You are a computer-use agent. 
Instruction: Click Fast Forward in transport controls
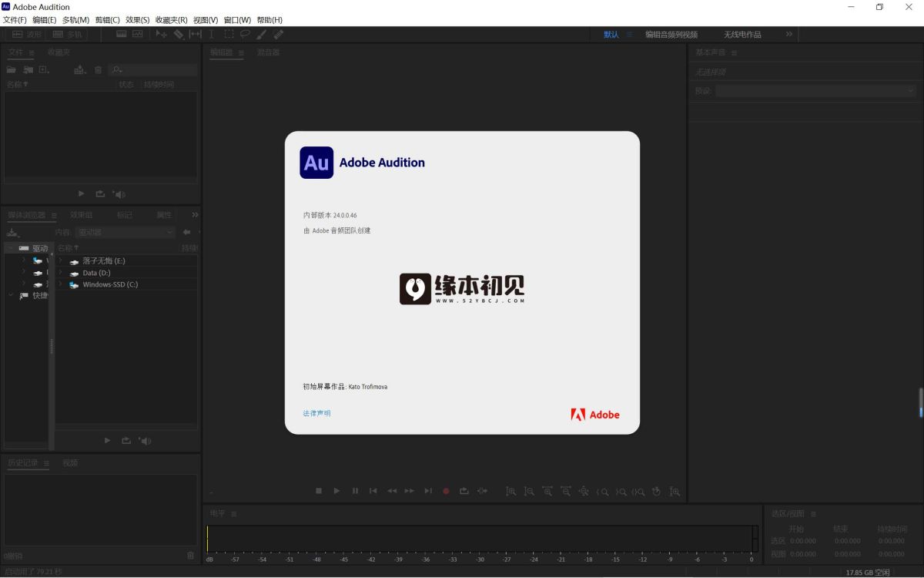410,491
